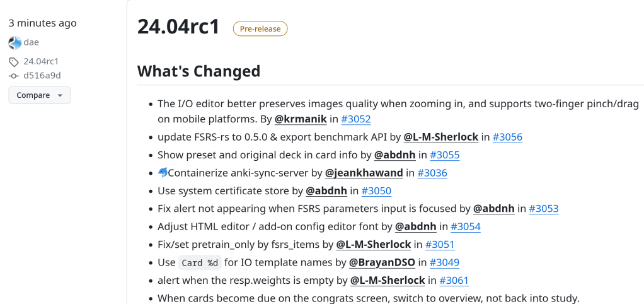Visit @jeankhawand's profile
Image resolution: width=644 pixels, height=304 pixels.
364,173
